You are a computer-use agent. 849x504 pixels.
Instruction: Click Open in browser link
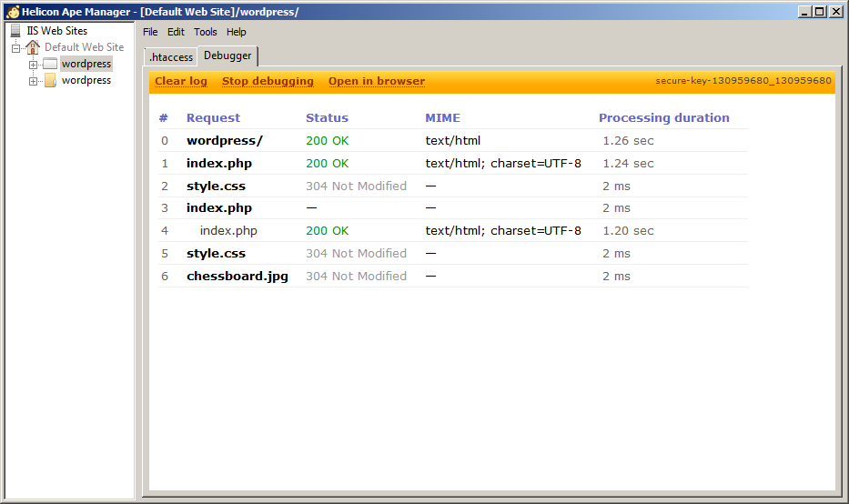coord(377,81)
